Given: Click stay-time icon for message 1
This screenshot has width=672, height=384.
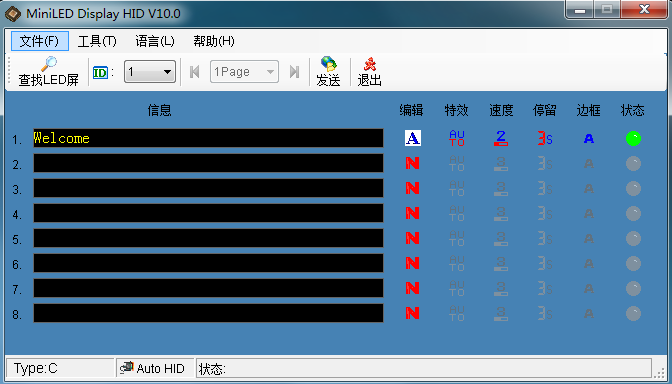Looking at the screenshot, I should click(x=545, y=138).
